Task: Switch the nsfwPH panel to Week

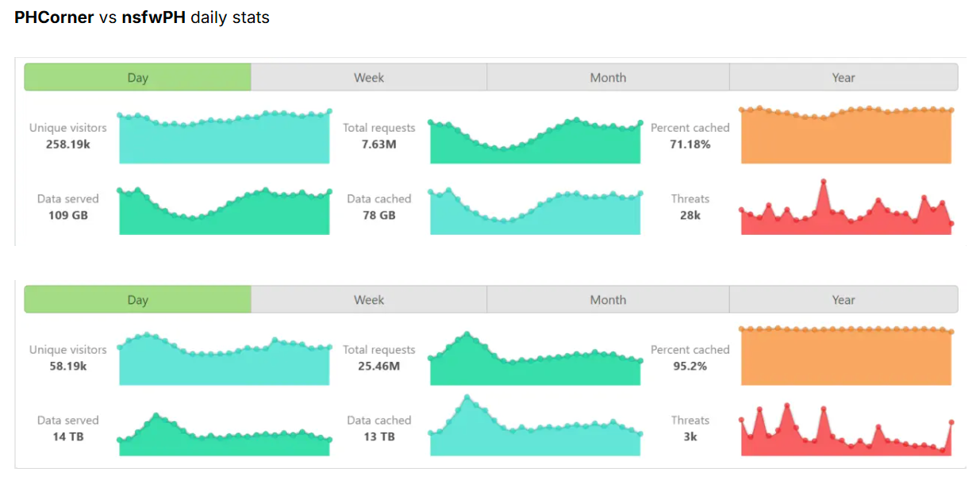Action: [369, 300]
